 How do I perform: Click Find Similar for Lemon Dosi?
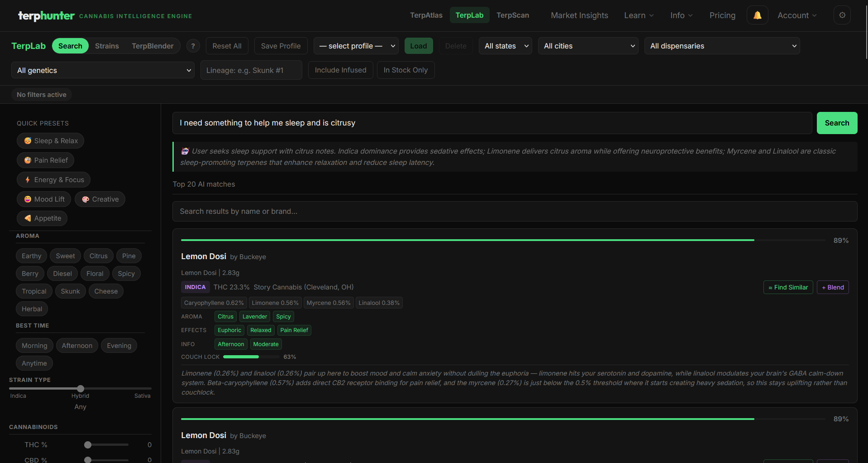tap(788, 287)
